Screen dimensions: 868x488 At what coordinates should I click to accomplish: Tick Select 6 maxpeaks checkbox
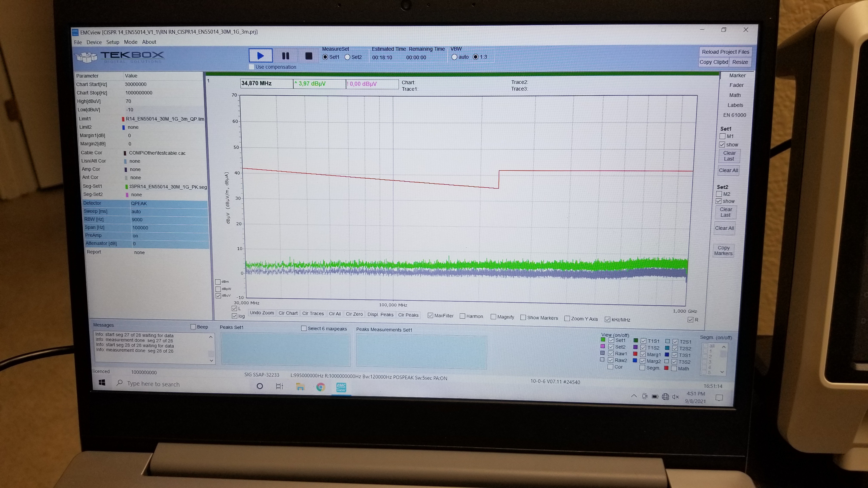click(304, 328)
